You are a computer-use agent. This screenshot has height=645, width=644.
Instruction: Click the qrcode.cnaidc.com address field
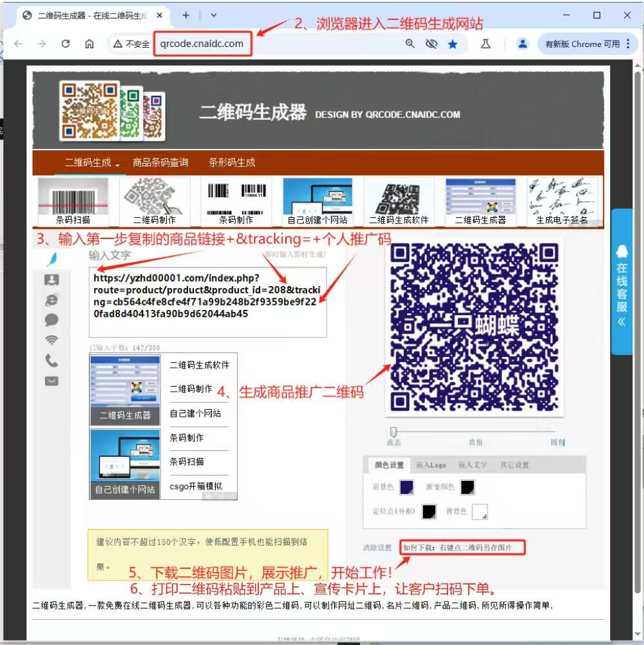tap(202, 44)
